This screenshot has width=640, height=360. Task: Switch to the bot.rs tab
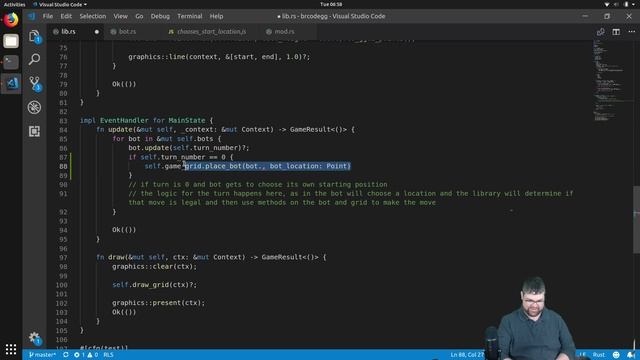point(127,31)
